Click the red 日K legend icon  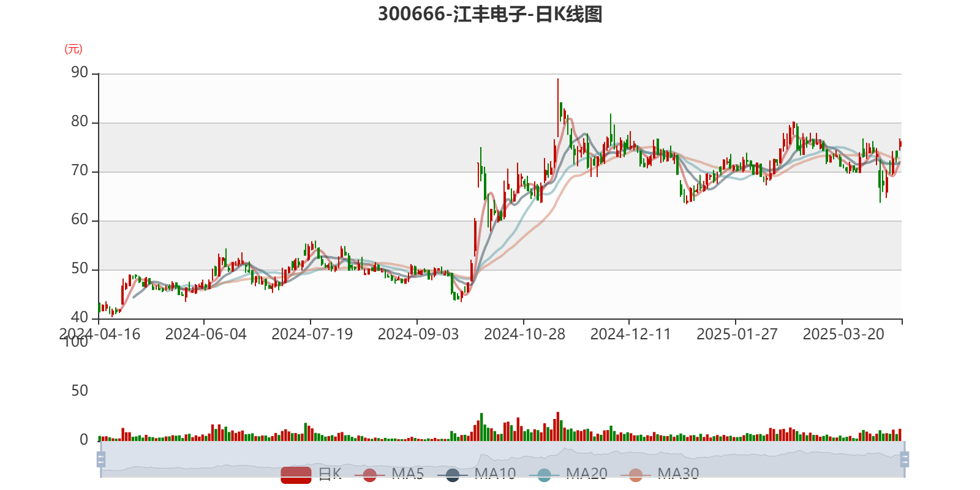(x=296, y=475)
